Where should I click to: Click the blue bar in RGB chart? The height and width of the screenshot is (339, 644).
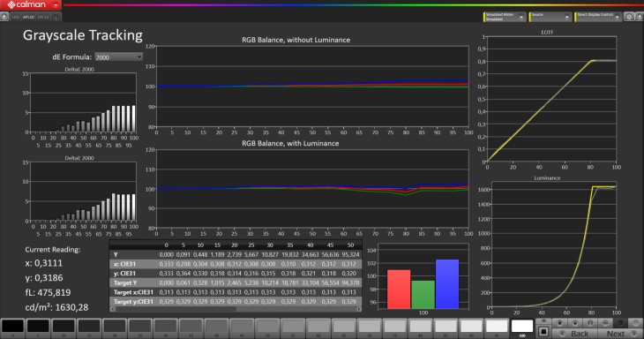pos(447,284)
